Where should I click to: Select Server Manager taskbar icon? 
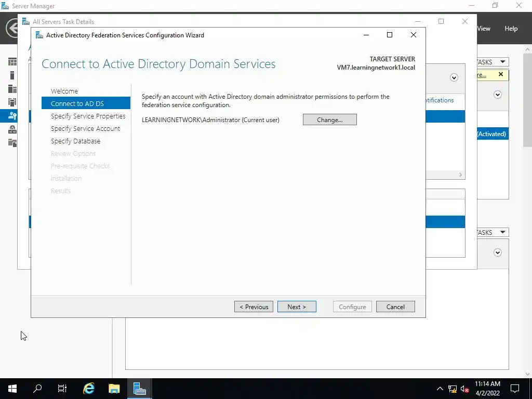[139, 389]
